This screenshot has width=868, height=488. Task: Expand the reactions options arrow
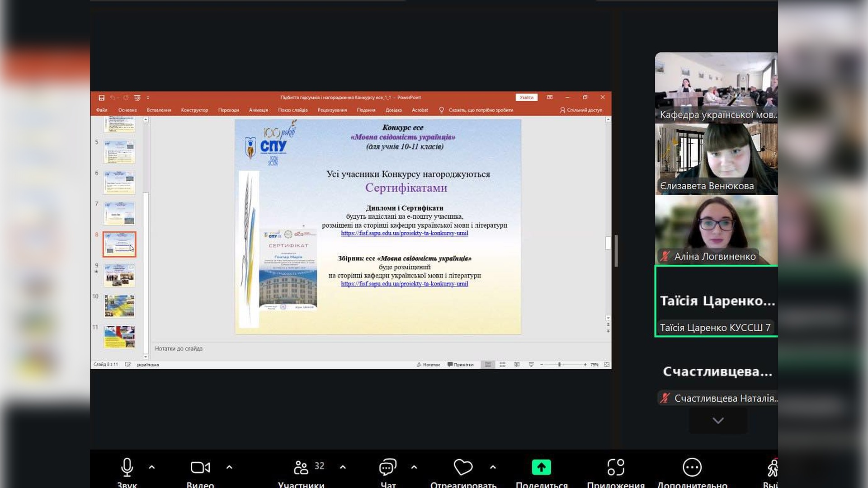[493, 467]
